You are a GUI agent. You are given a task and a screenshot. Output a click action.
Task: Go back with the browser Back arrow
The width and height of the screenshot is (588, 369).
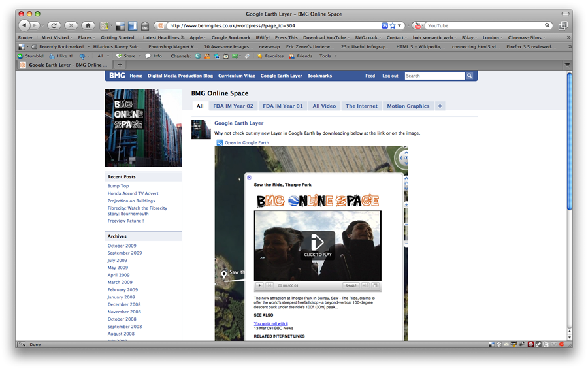(24, 25)
